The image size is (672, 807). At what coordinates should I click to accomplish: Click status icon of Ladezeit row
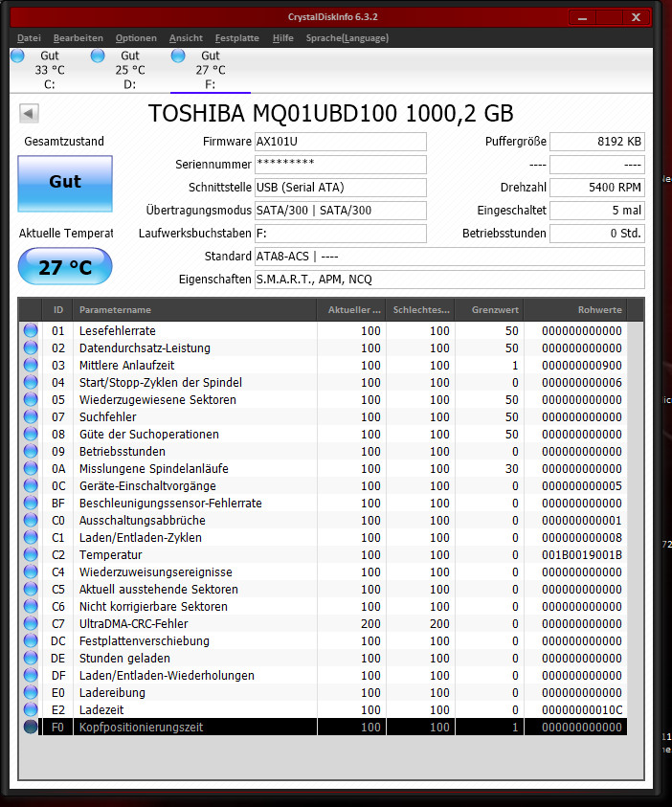[x=31, y=709]
